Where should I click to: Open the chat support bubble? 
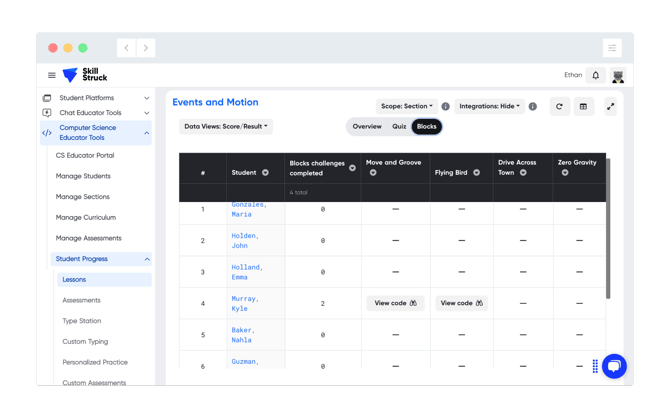coord(614,366)
